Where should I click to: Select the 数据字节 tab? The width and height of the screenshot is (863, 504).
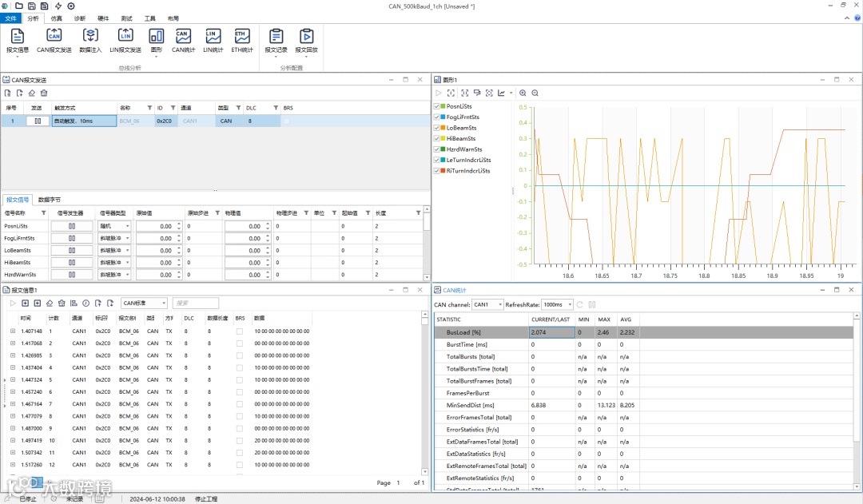(x=50, y=200)
